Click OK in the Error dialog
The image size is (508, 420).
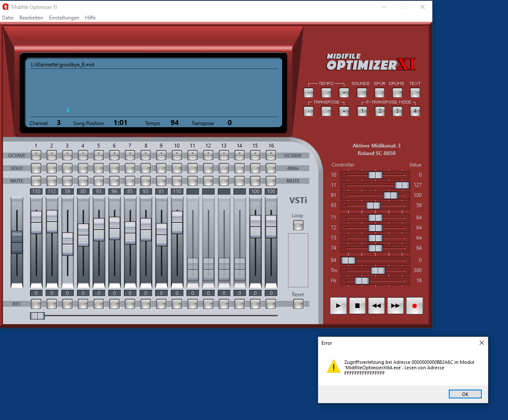coord(465,394)
